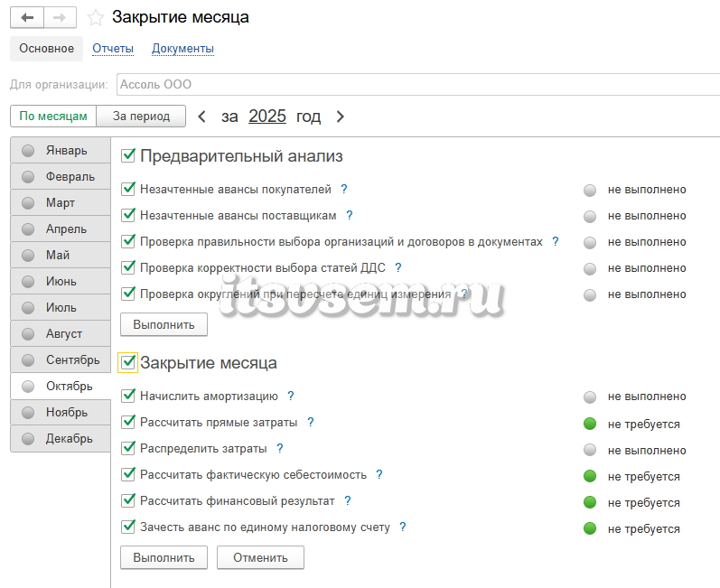Uncheck Начислить амортизацию
Viewport: 720px width, 588px height.
coord(128,395)
